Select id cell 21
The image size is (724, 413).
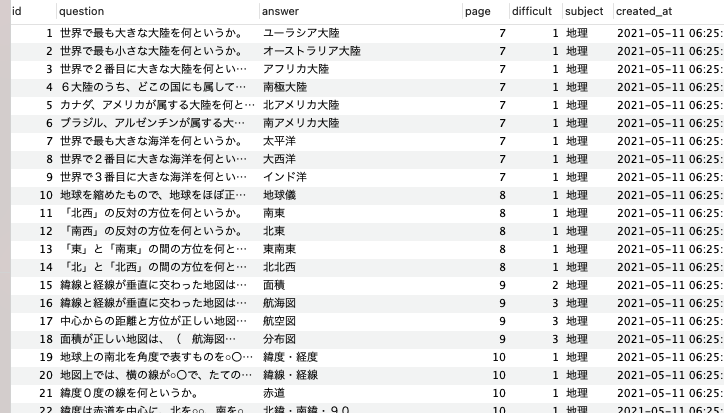point(46,394)
